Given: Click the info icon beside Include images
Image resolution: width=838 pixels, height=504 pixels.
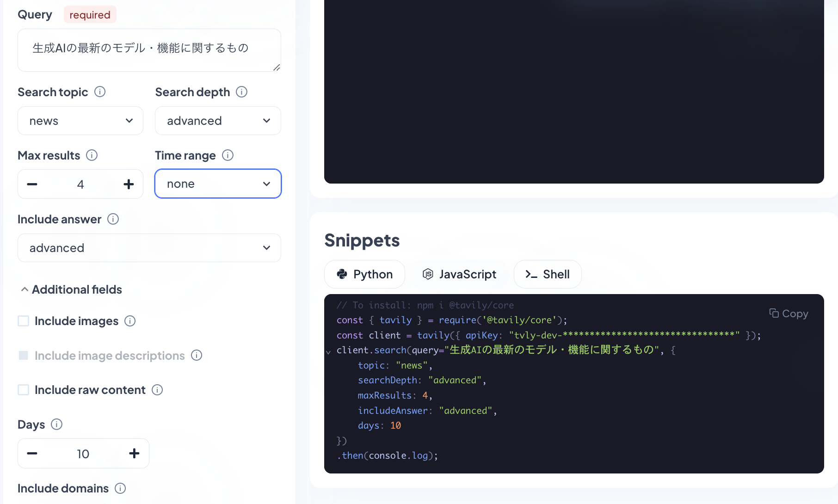Looking at the screenshot, I should (130, 321).
